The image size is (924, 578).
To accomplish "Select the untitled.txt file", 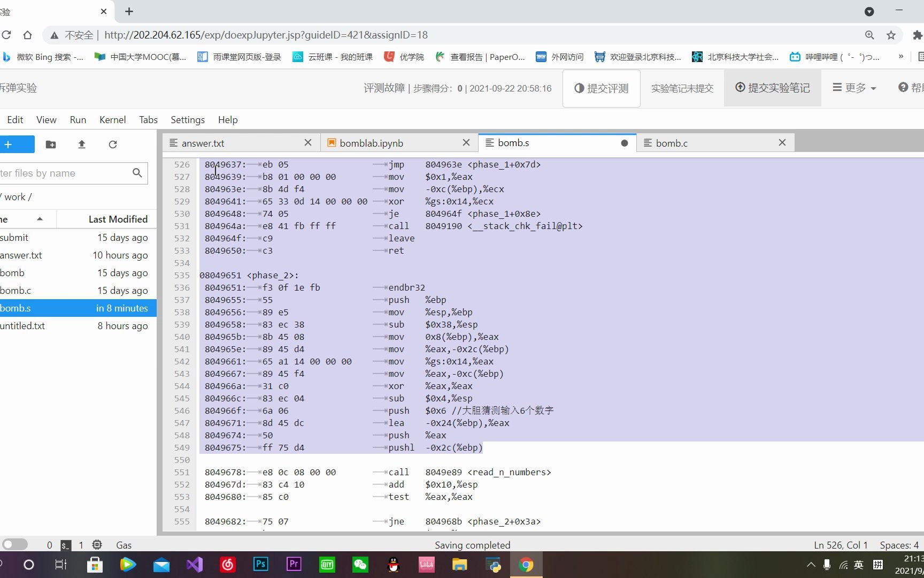I will pyautogui.click(x=78, y=325).
